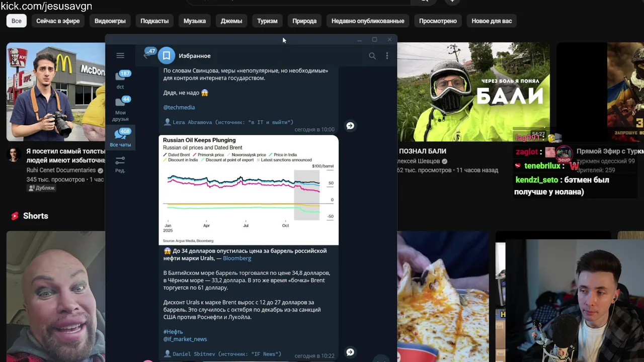Select the Видеоигры chip
Image resolution: width=644 pixels, height=362 pixels.
pyautogui.click(x=110, y=21)
